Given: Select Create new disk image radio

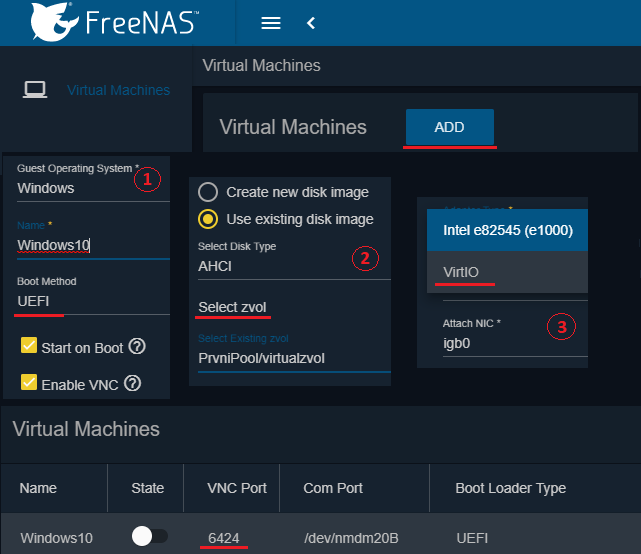Looking at the screenshot, I should 208,192.
